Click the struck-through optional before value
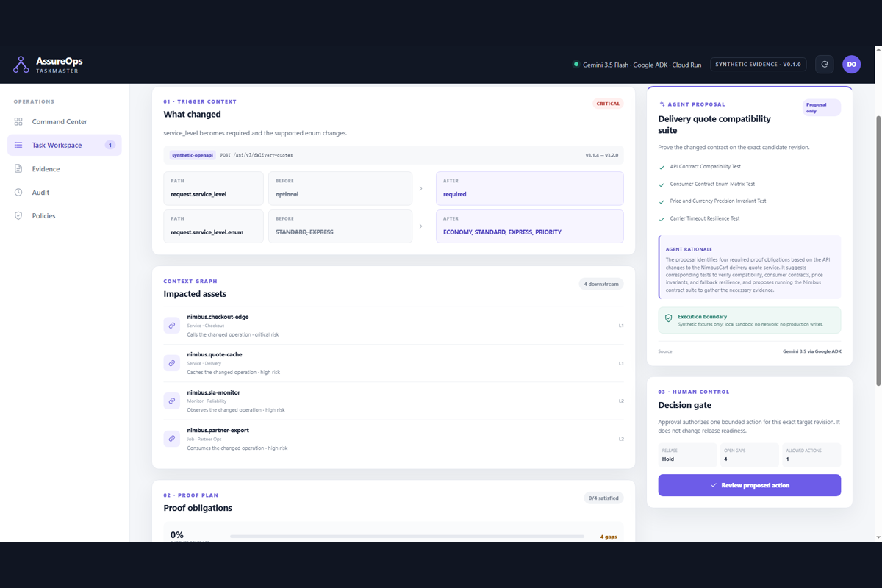The height and width of the screenshot is (588, 882). coord(287,194)
